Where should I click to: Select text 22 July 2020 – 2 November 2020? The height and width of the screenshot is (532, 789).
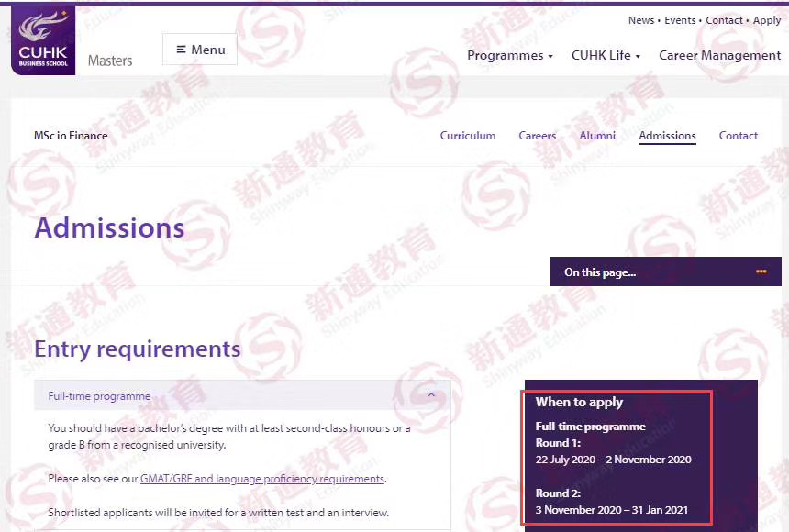(614, 460)
